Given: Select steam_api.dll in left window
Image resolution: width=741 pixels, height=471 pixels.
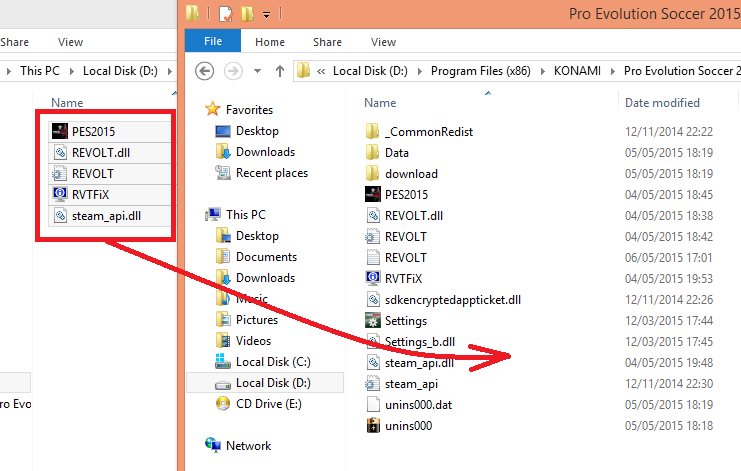Looking at the screenshot, I should click(110, 216).
